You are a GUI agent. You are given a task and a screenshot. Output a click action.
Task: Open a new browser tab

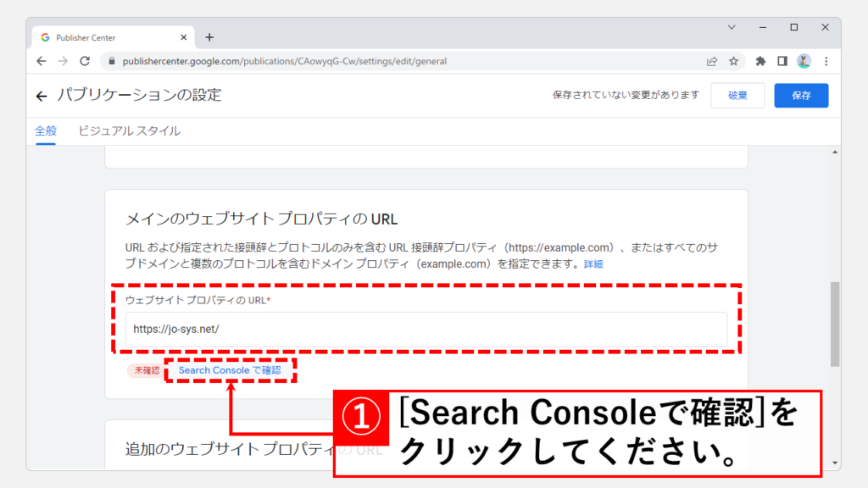tap(209, 37)
